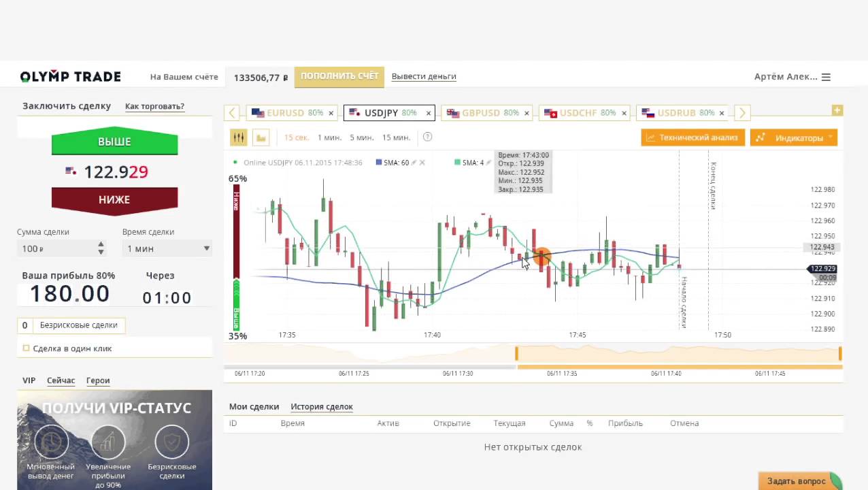Click the SMA 60 blue color square
Viewport: 868px width, 490px height.
(x=379, y=163)
